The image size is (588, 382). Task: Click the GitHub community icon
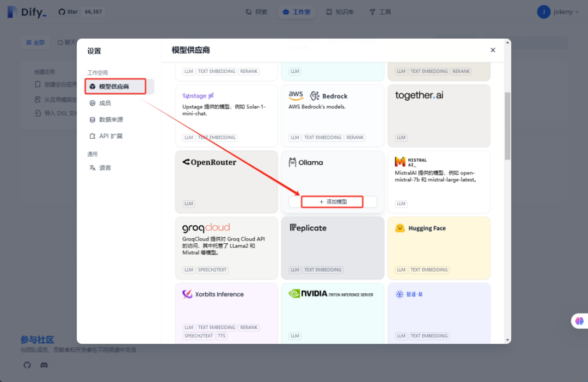pyautogui.click(x=27, y=365)
